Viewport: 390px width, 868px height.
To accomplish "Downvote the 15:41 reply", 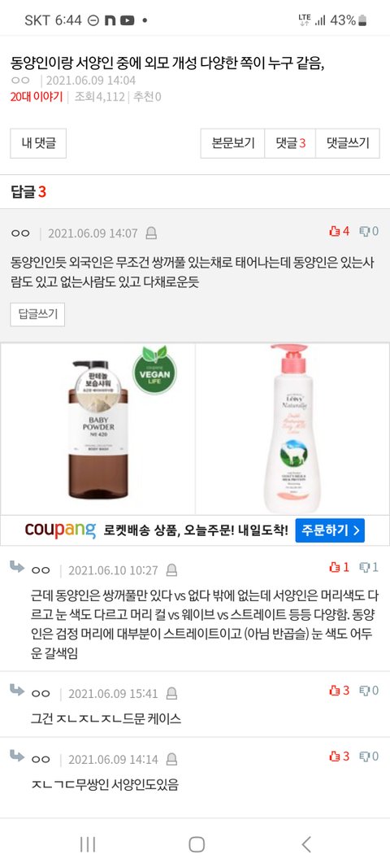I will coord(369,691).
